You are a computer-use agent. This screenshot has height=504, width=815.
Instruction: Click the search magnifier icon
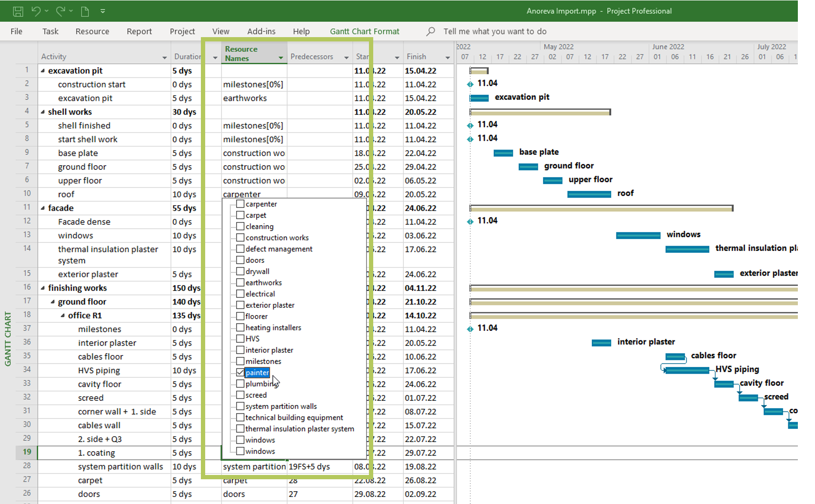click(x=430, y=31)
